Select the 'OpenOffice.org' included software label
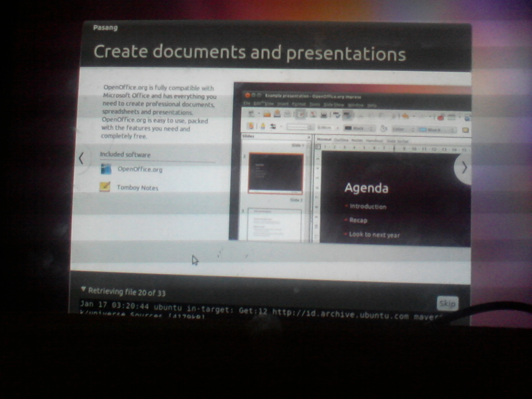This screenshot has height=399, width=532. pyautogui.click(x=140, y=169)
